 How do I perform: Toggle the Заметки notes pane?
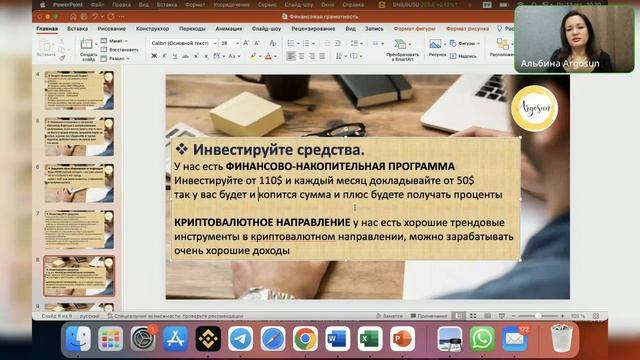point(389,316)
